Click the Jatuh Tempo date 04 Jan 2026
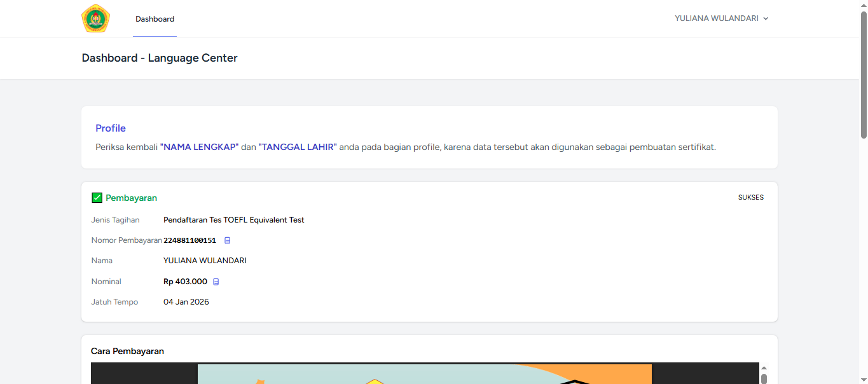The height and width of the screenshot is (384, 868). tap(186, 302)
